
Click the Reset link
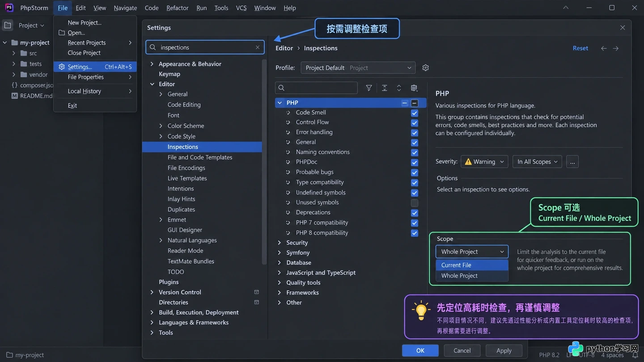580,48
